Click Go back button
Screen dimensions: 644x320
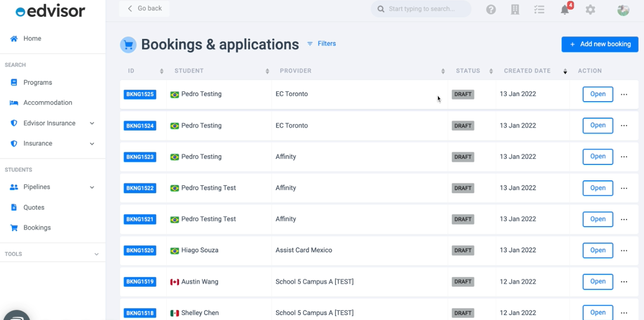coord(144,9)
